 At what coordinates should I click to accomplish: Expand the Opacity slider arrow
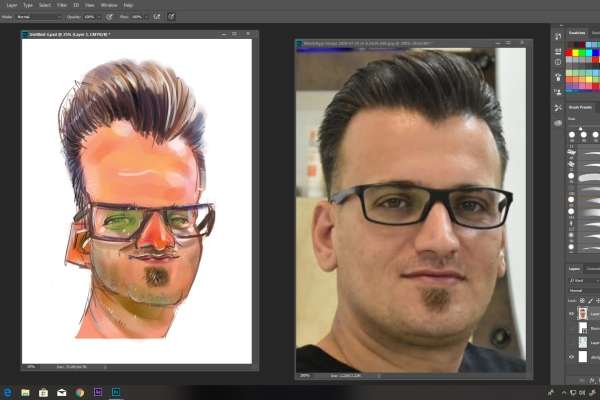[x=99, y=17]
